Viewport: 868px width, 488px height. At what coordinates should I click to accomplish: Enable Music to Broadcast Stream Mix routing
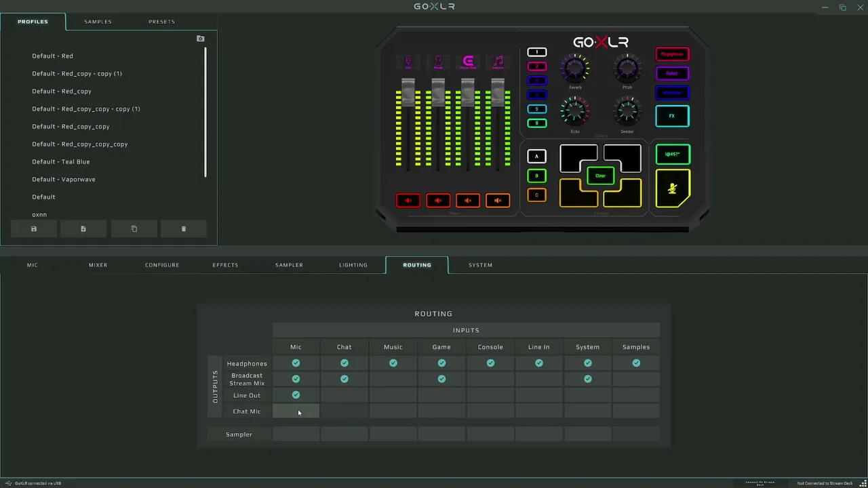pos(393,379)
